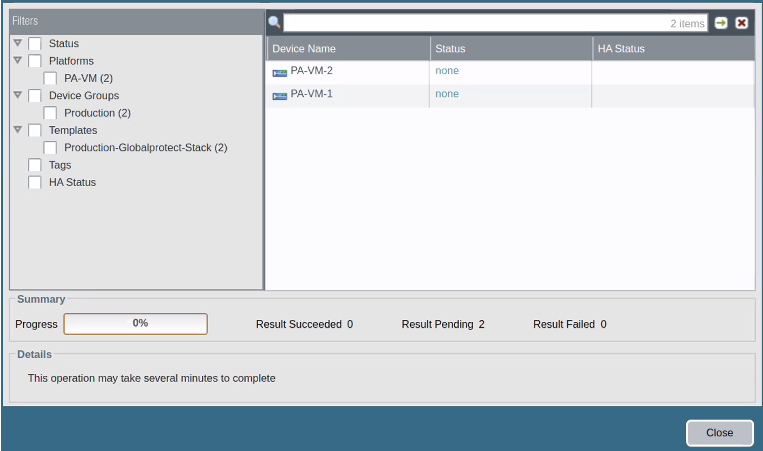Select the Production-Globalprotect-Stack (2) checkbox
Screen dimensions: 763x451
pos(50,148)
